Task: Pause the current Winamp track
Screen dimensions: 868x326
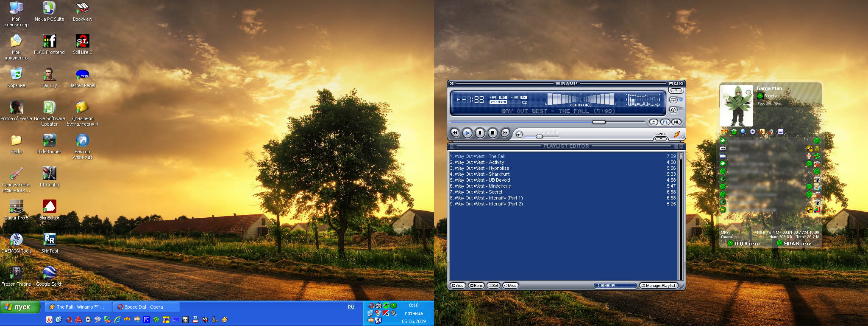Action: (480, 133)
